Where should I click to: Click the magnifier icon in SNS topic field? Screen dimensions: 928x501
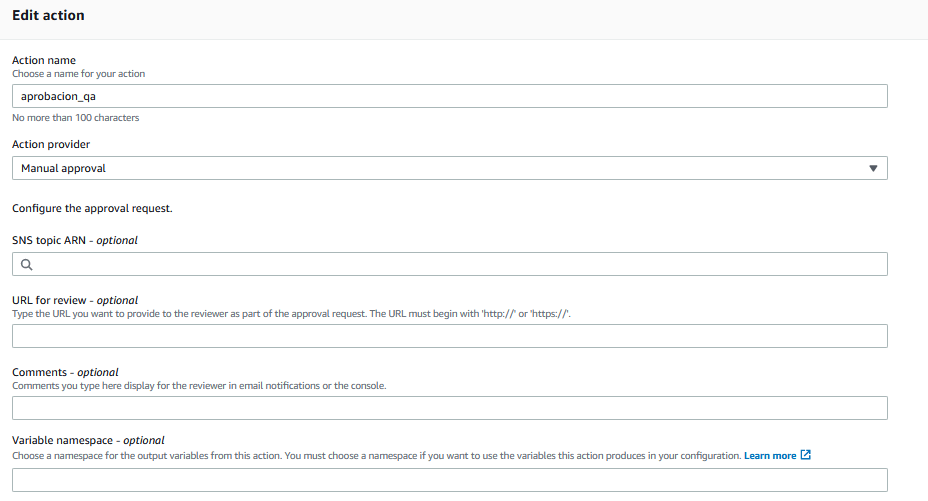(27, 265)
